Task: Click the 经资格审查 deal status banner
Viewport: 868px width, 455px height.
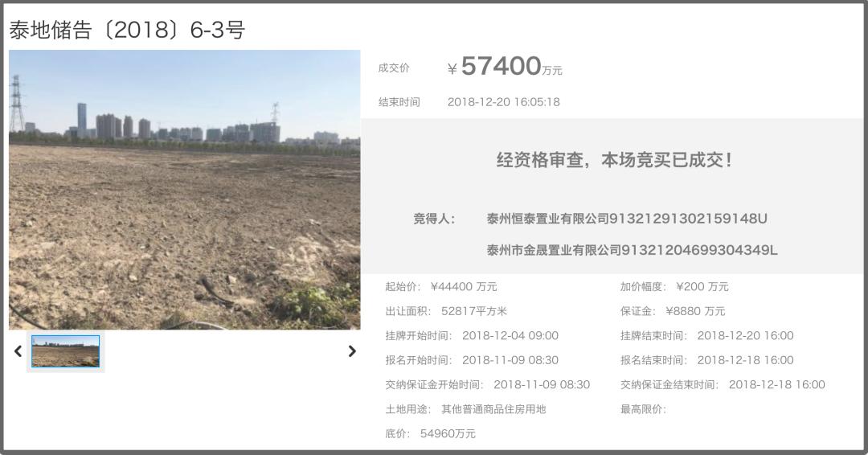Action: (615, 160)
